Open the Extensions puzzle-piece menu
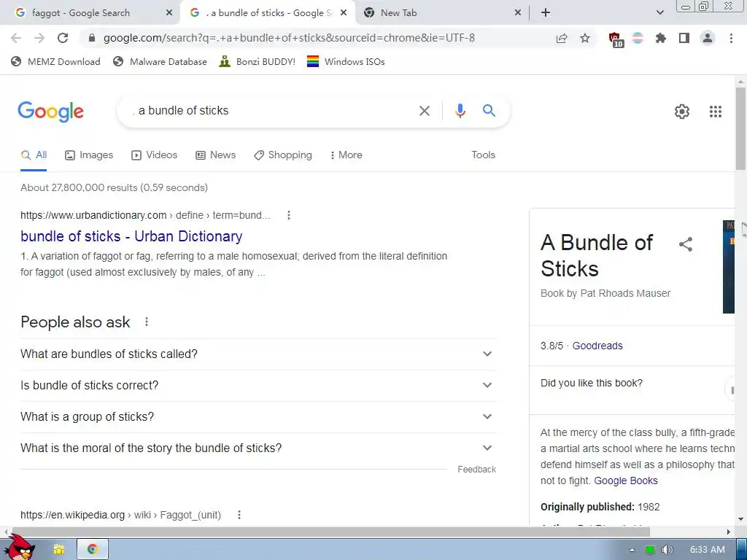The width and height of the screenshot is (747, 560). tap(661, 38)
